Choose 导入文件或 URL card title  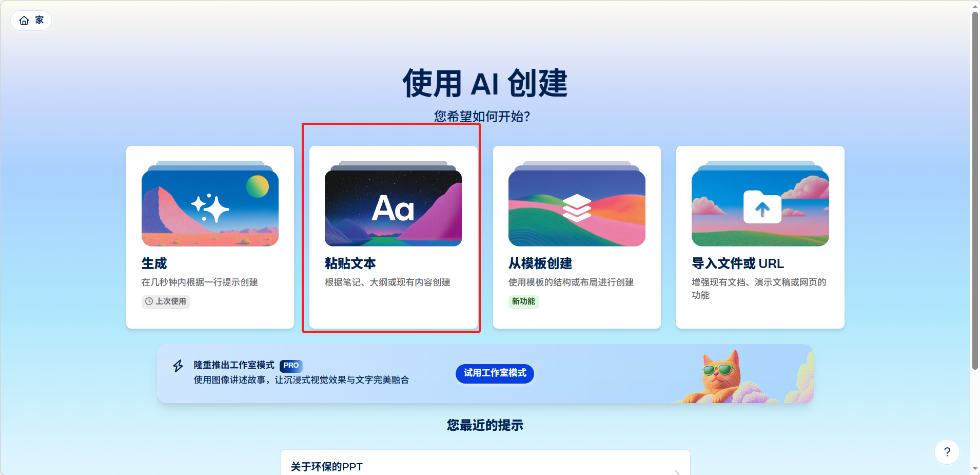[738, 263]
